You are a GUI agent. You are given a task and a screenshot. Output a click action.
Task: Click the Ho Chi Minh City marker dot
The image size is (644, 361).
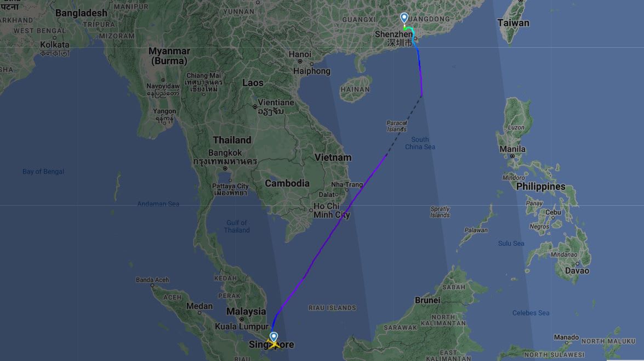tap(311, 210)
